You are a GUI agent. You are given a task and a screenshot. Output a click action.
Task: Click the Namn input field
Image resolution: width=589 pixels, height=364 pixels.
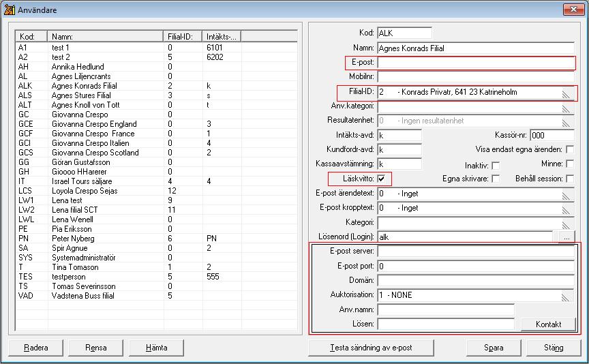click(476, 48)
